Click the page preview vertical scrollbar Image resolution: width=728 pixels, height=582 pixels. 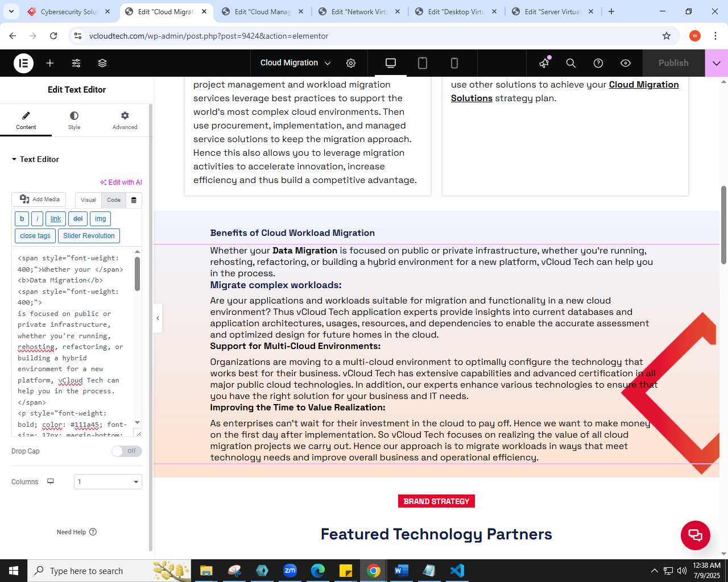tap(723, 225)
